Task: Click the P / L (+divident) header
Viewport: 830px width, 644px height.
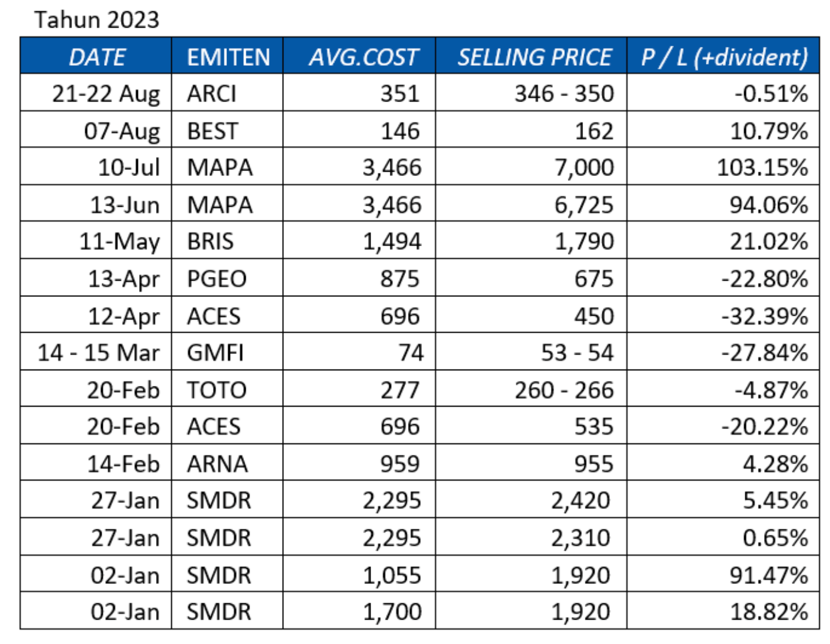Action: click(724, 57)
